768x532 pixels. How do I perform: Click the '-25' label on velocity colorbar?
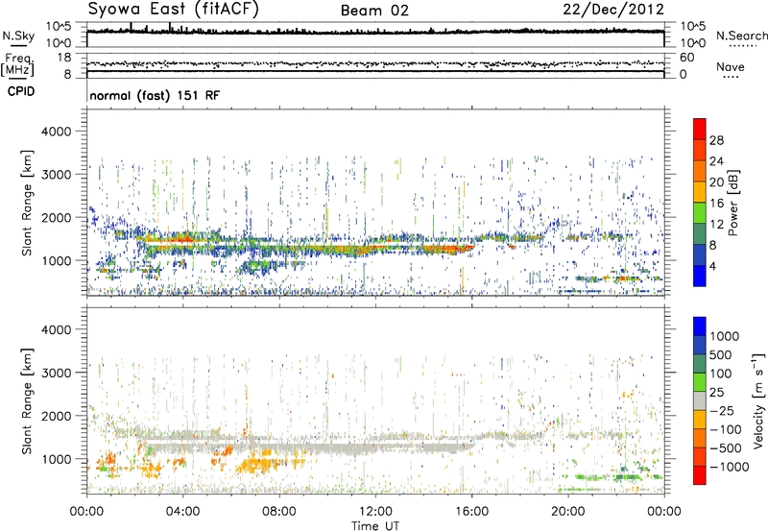click(x=720, y=410)
